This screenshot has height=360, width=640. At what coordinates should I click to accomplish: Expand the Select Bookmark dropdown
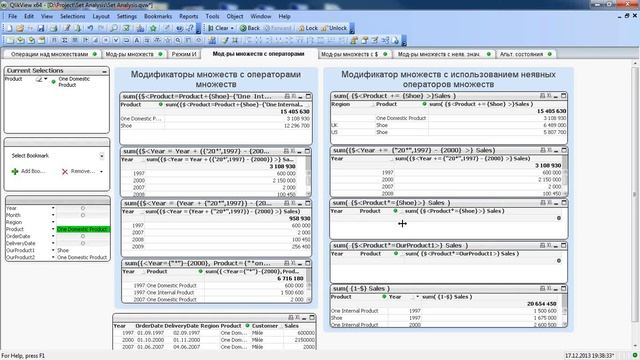102,156
